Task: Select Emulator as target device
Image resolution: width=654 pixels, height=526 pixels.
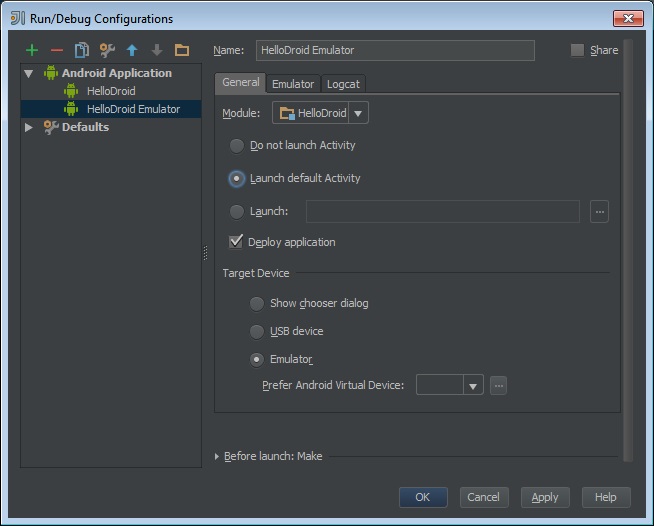Action: click(x=257, y=360)
